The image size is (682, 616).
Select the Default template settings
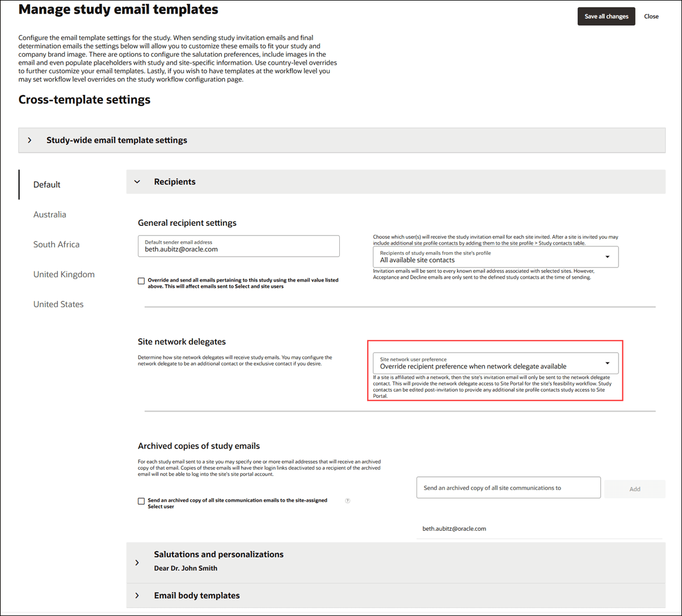[47, 184]
